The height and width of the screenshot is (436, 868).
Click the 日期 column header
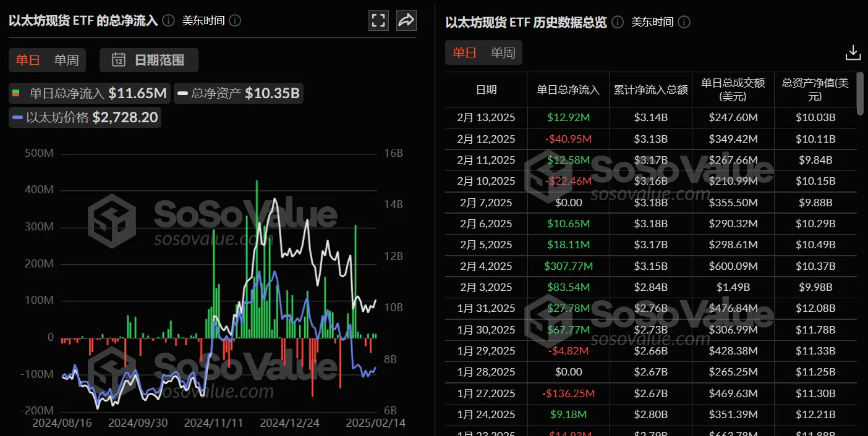point(486,90)
